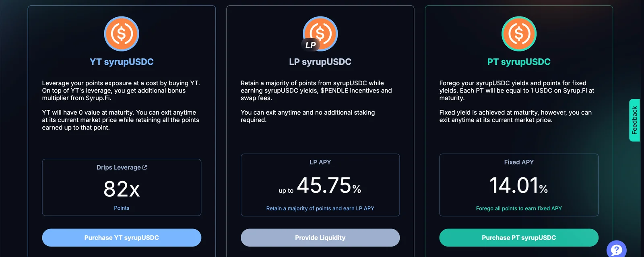Click the YT syrupUSDC orange token icon

point(122,34)
